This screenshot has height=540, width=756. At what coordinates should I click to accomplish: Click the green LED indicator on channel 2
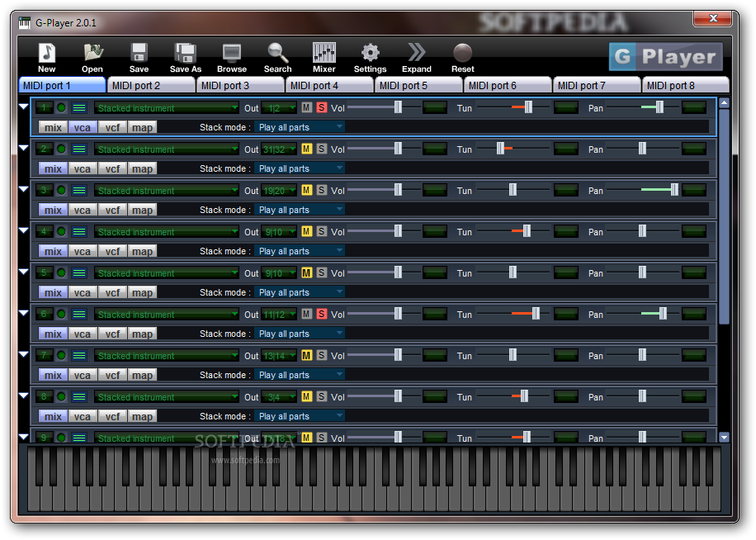(61, 149)
